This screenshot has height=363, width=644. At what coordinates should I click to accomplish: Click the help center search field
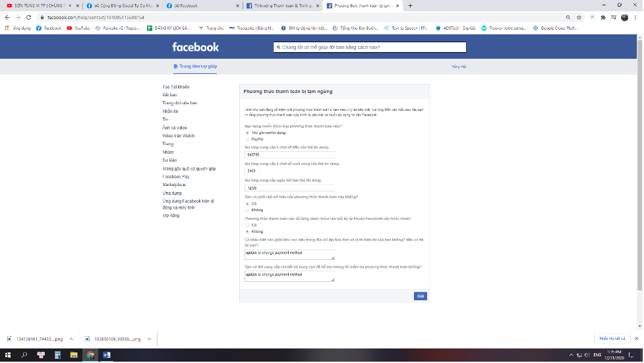tap(370, 48)
